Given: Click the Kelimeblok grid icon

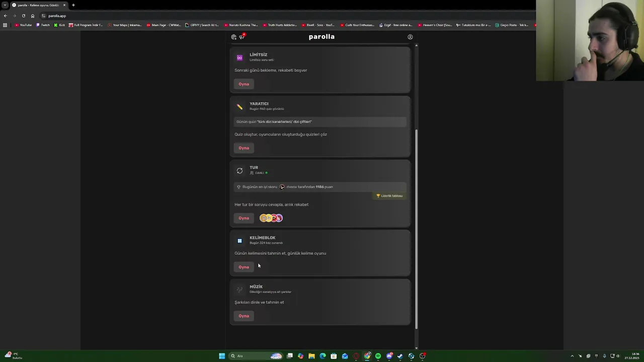Looking at the screenshot, I should pos(239,240).
